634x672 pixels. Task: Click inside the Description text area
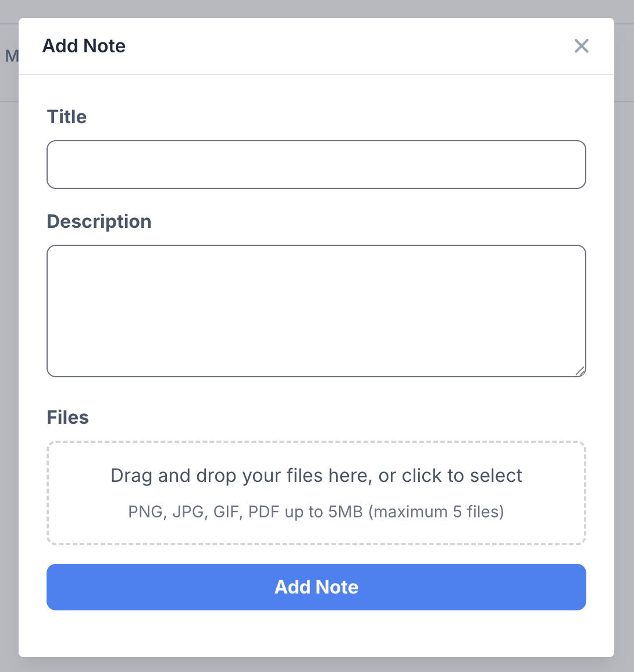pyautogui.click(x=316, y=311)
